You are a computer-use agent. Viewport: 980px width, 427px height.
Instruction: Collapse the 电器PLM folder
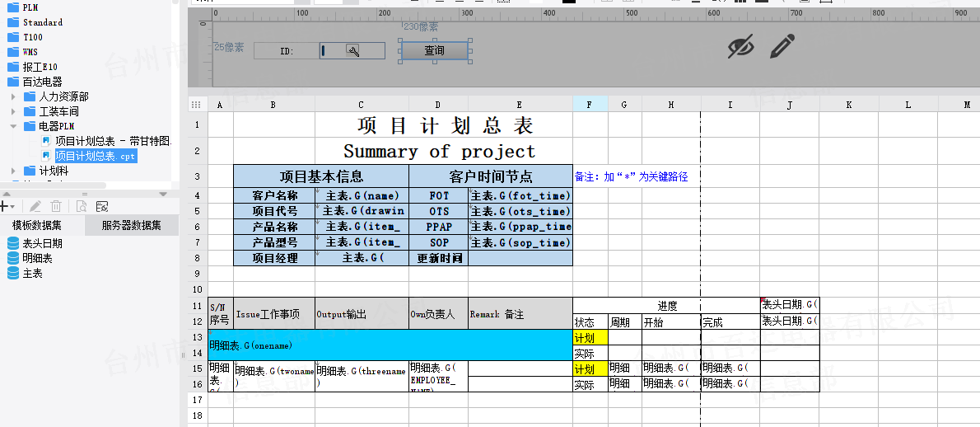coord(13,126)
